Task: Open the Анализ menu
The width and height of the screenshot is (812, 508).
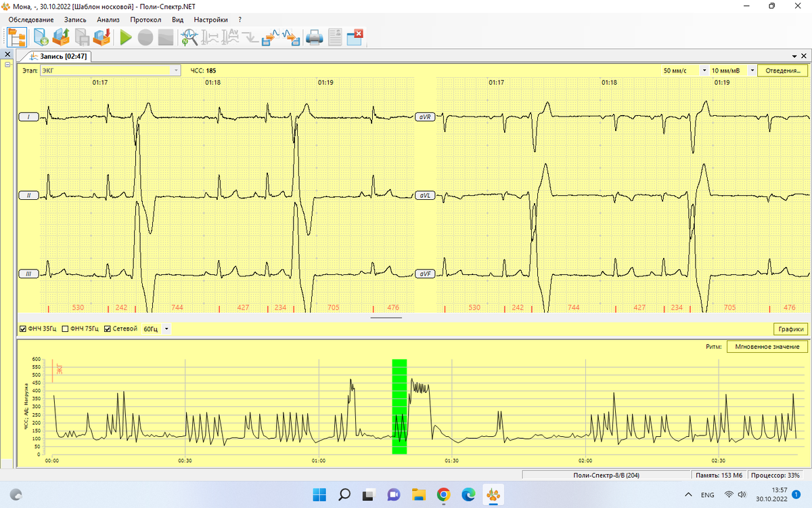Action: pyautogui.click(x=108, y=20)
